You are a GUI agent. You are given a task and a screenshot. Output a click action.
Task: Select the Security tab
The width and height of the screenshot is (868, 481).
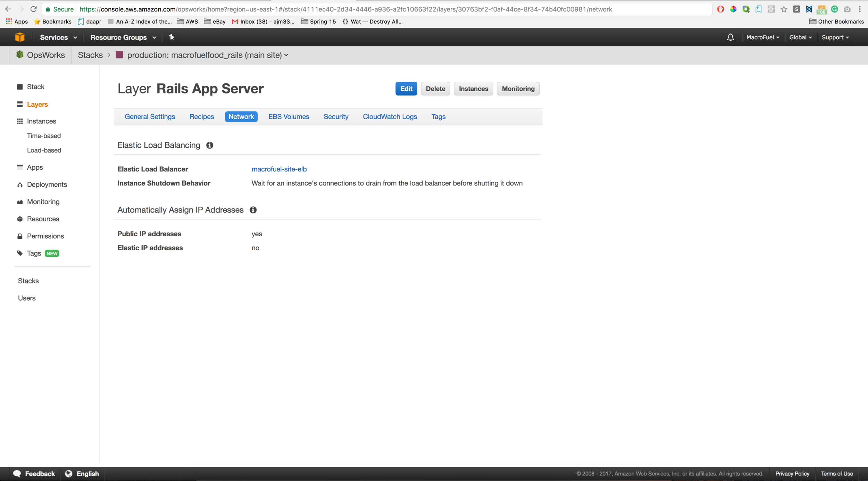336,116
